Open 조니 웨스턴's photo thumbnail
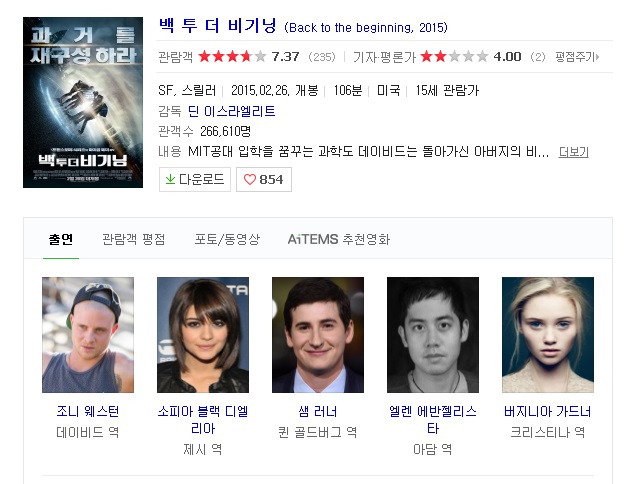632x484 pixels. (88, 335)
